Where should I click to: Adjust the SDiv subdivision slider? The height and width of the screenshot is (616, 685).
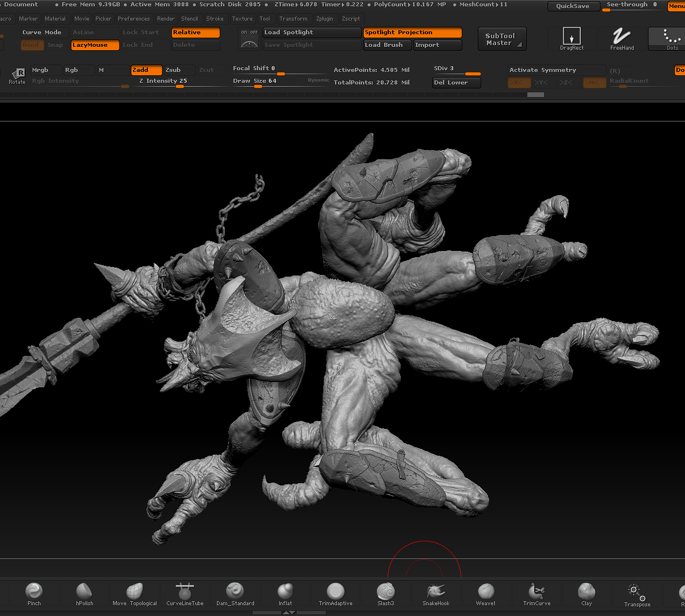click(457, 70)
